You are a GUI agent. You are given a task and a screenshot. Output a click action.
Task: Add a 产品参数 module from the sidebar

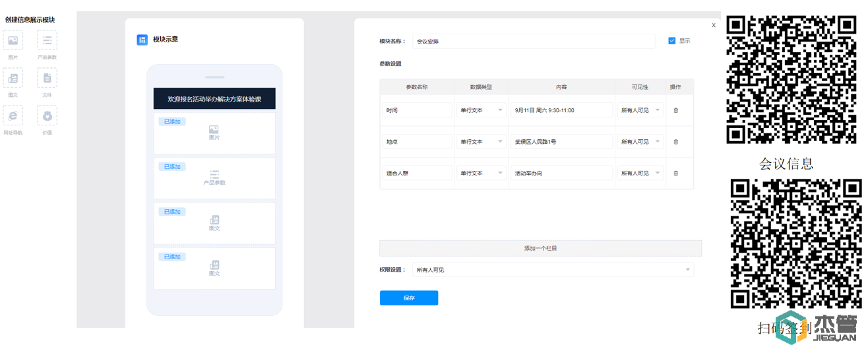pyautogui.click(x=47, y=40)
